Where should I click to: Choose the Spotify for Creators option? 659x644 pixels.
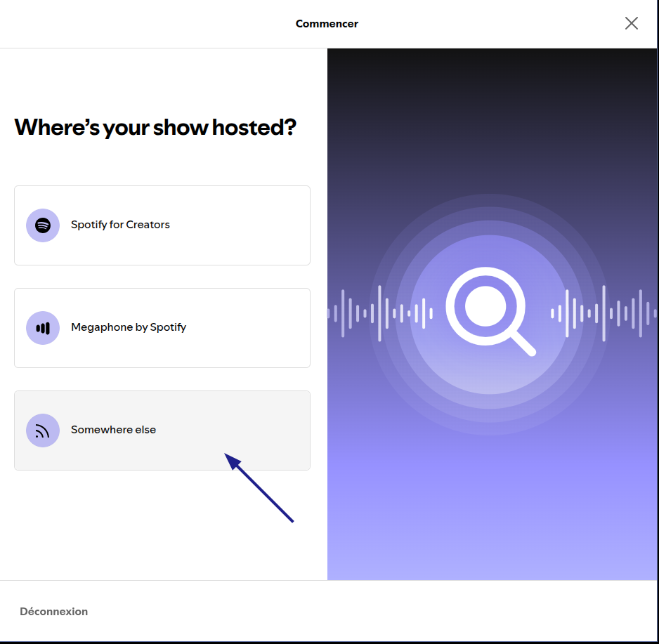(x=162, y=225)
